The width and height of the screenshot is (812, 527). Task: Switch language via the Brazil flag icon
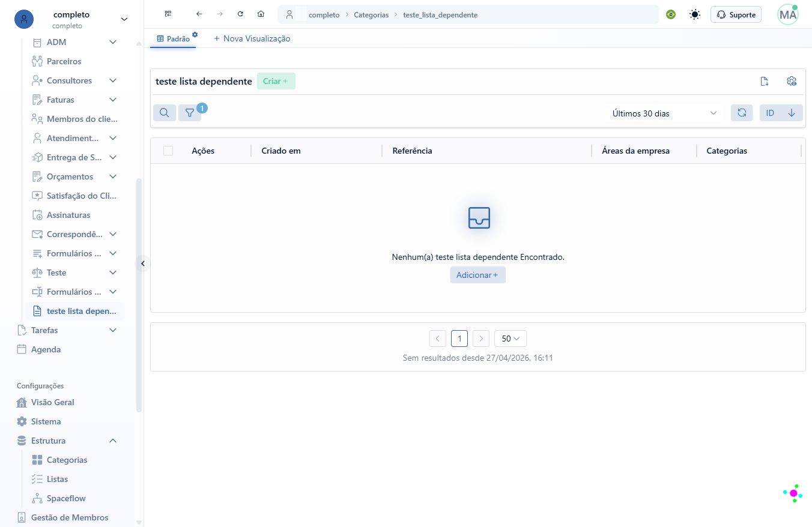[x=671, y=14]
